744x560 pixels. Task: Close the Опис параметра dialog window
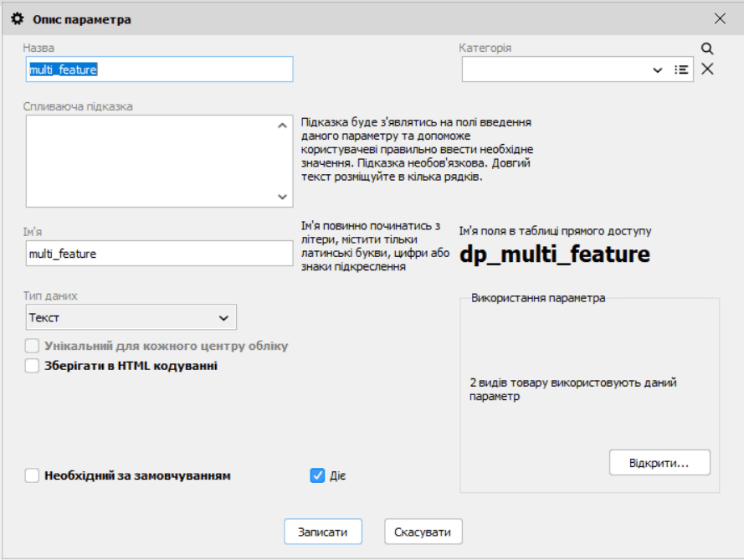pyautogui.click(x=720, y=18)
